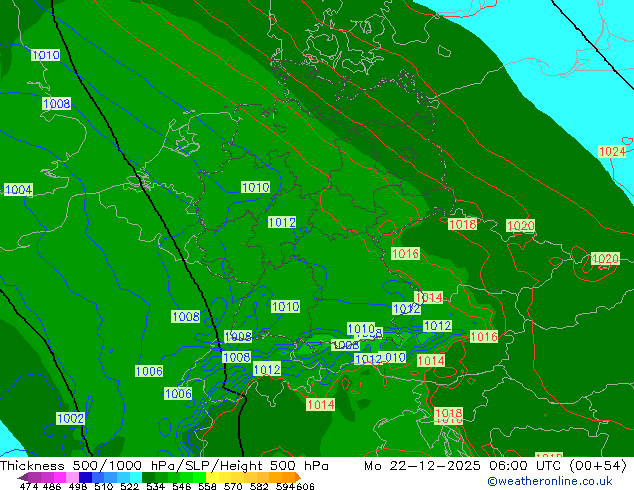Click legend value 522
Screen dimensions: 634x490
click(x=129, y=486)
